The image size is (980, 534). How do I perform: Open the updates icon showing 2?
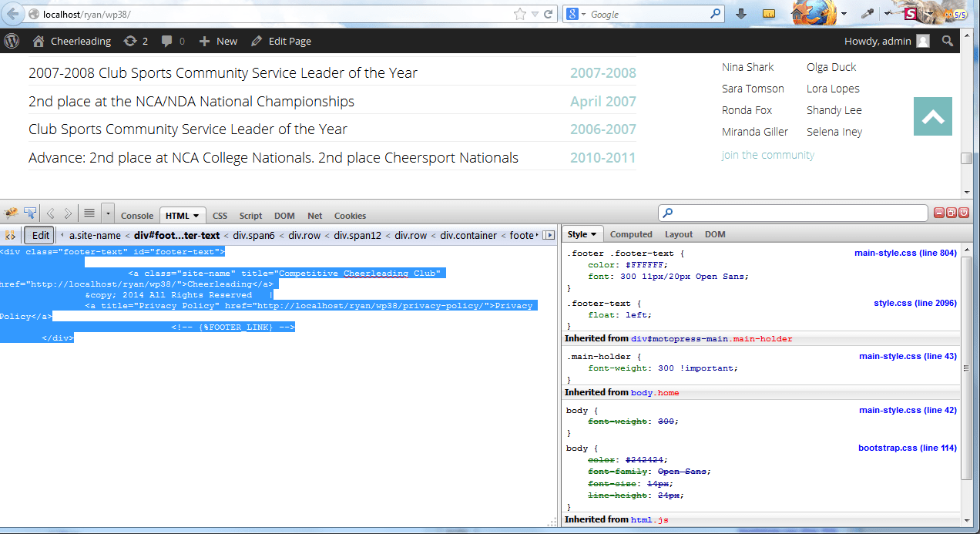(136, 41)
